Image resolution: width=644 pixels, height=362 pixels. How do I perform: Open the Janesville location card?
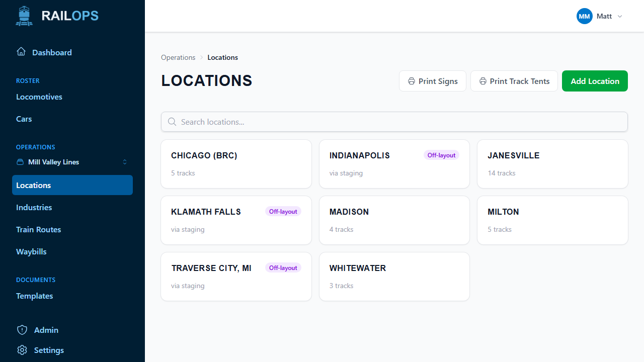pos(552,164)
